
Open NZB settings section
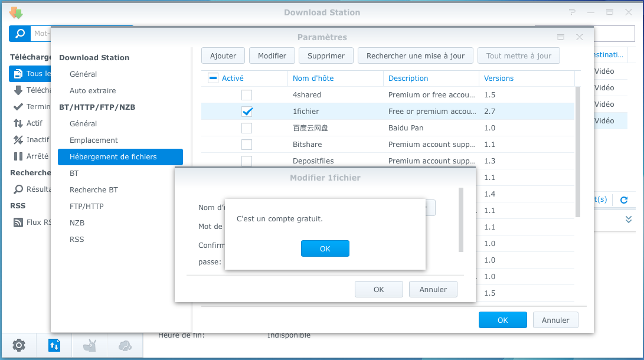[77, 223]
